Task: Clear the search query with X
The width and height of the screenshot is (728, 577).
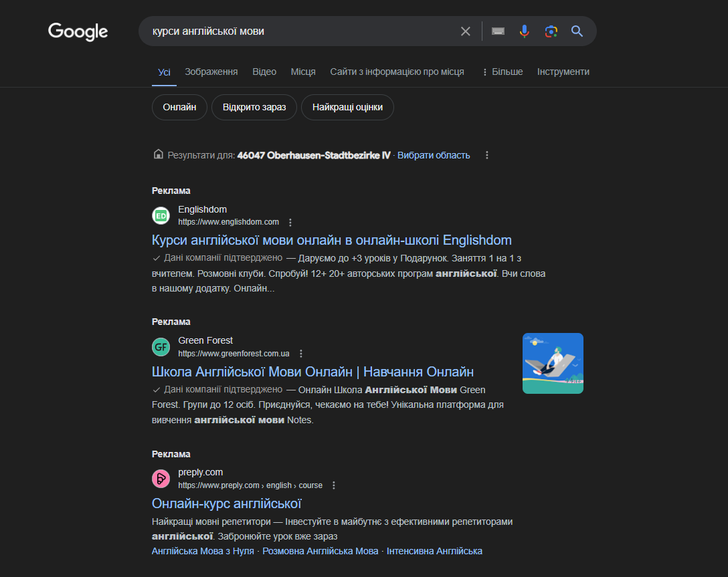Action: [465, 31]
